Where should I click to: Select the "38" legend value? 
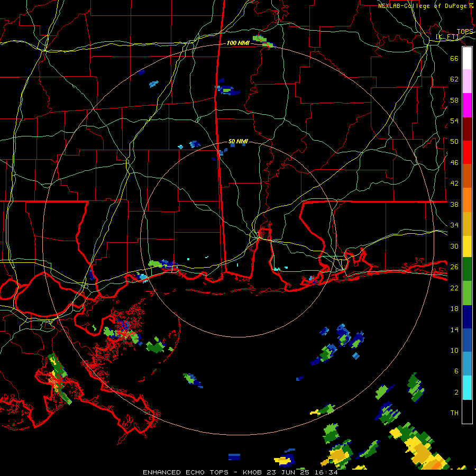pyautogui.click(x=454, y=205)
